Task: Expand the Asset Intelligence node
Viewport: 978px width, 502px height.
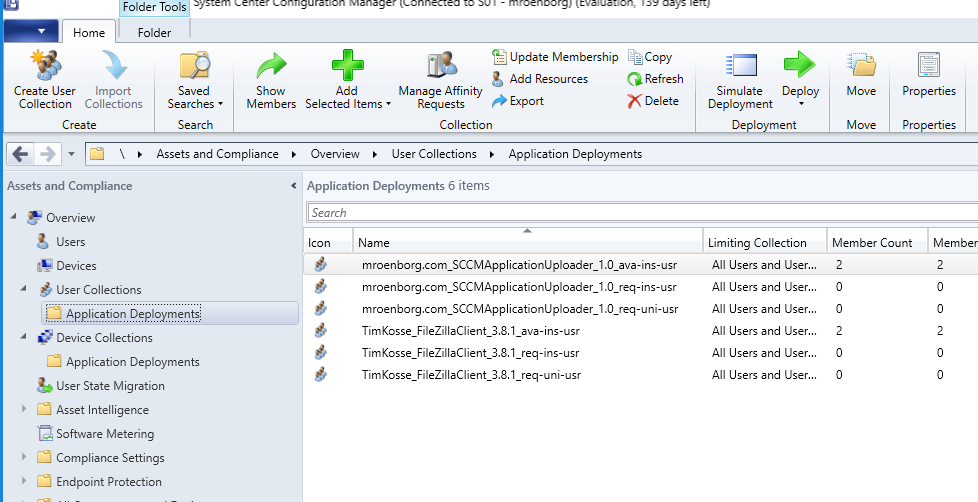Action: pos(24,409)
